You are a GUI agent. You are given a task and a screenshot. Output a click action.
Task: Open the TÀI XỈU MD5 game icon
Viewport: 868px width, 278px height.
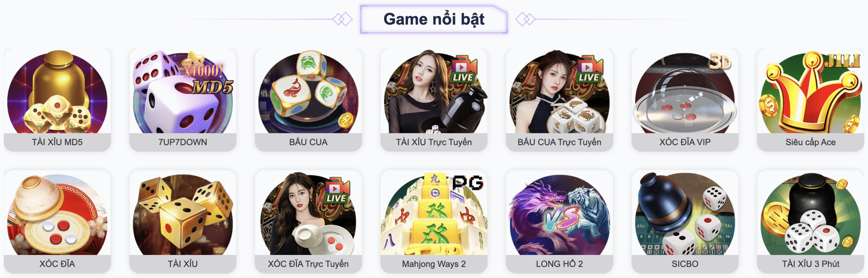(57, 92)
